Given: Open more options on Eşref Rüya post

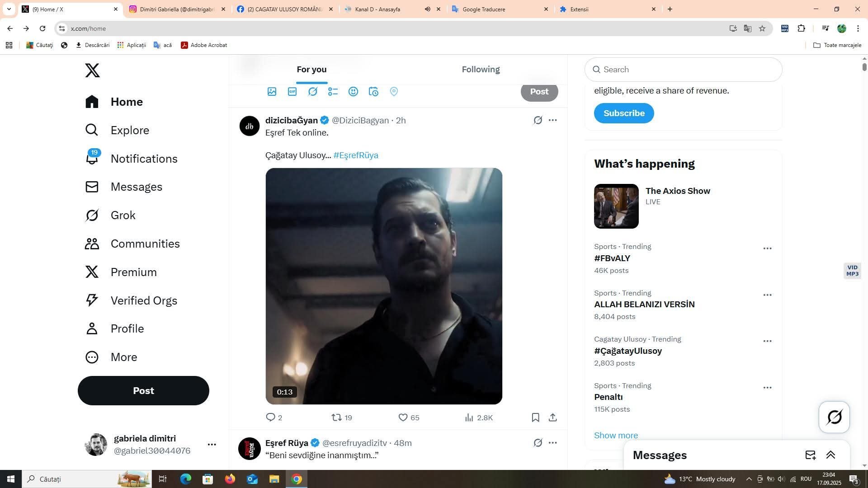Looking at the screenshot, I should pyautogui.click(x=552, y=443).
